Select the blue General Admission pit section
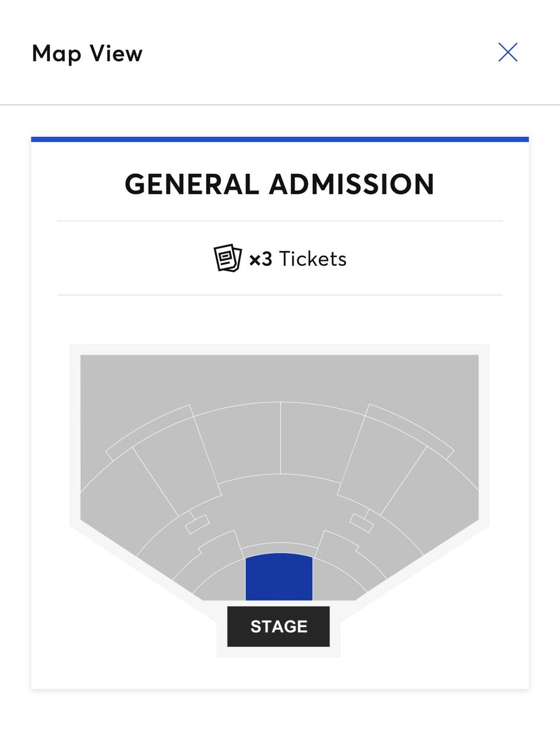 pos(279,577)
